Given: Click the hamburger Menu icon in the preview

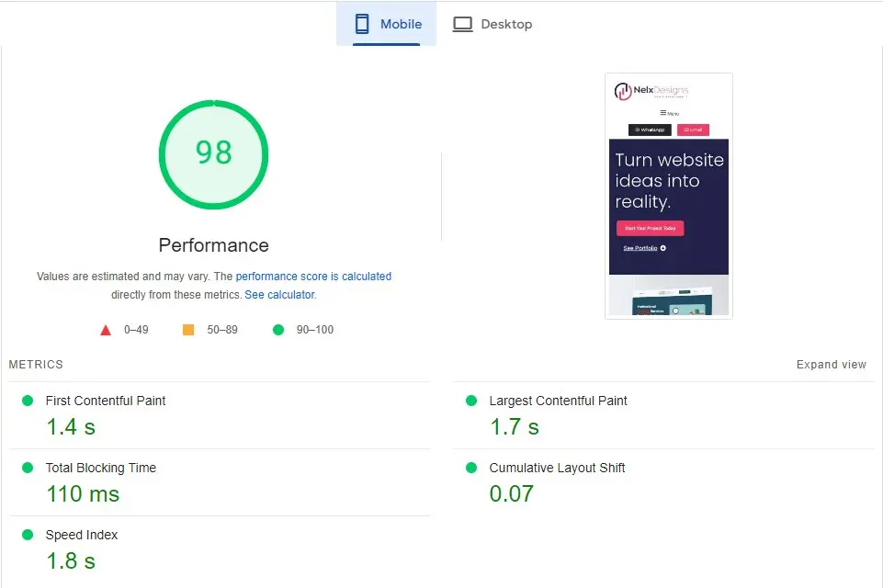Looking at the screenshot, I should coord(663,112).
